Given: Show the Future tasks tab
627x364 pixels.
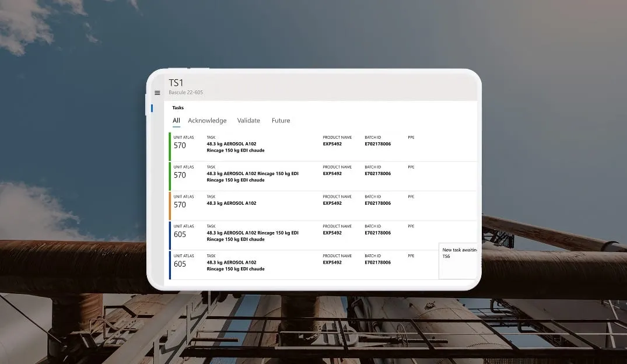Looking at the screenshot, I should [x=281, y=120].
